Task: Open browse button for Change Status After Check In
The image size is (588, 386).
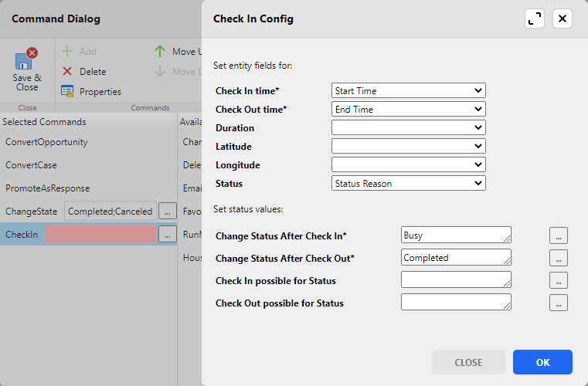Action: tap(559, 235)
